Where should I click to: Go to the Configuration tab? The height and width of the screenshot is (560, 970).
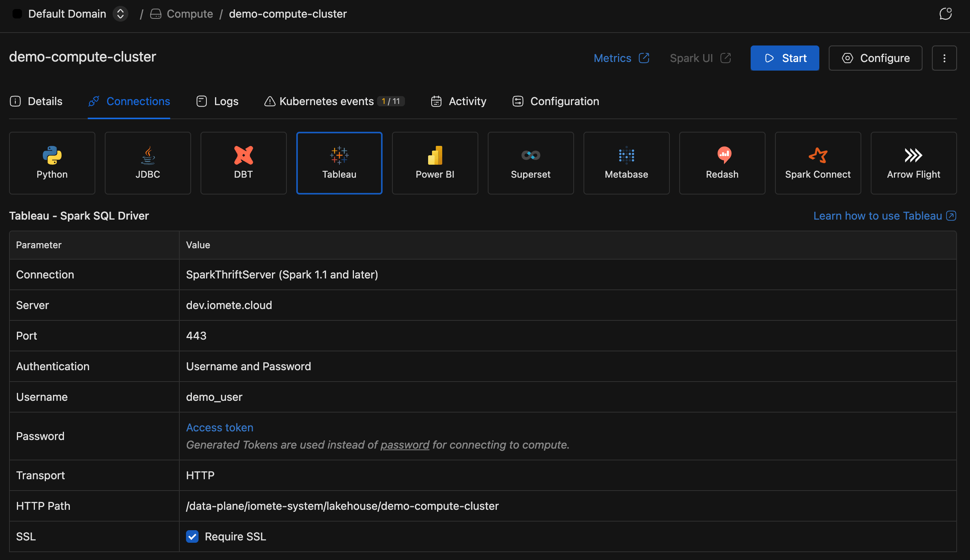[556, 101]
